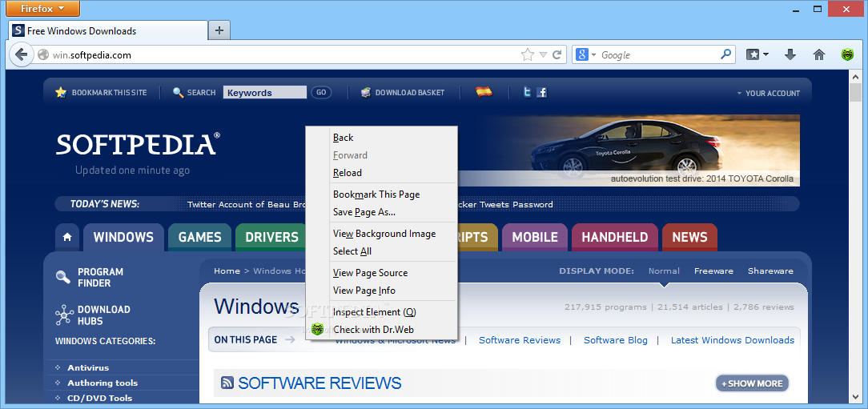The height and width of the screenshot is (409, 868).
Task: Choose Check with Dr.Web
Action: tap(382, 329)
